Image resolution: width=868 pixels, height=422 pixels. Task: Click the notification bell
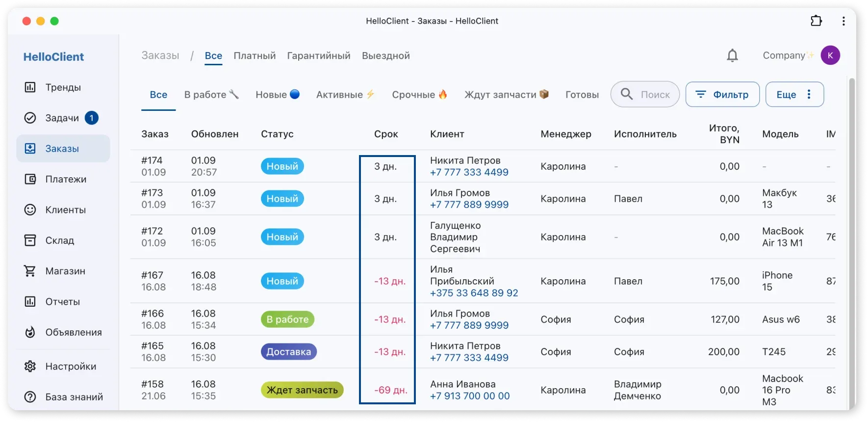[x=732, y=55]
